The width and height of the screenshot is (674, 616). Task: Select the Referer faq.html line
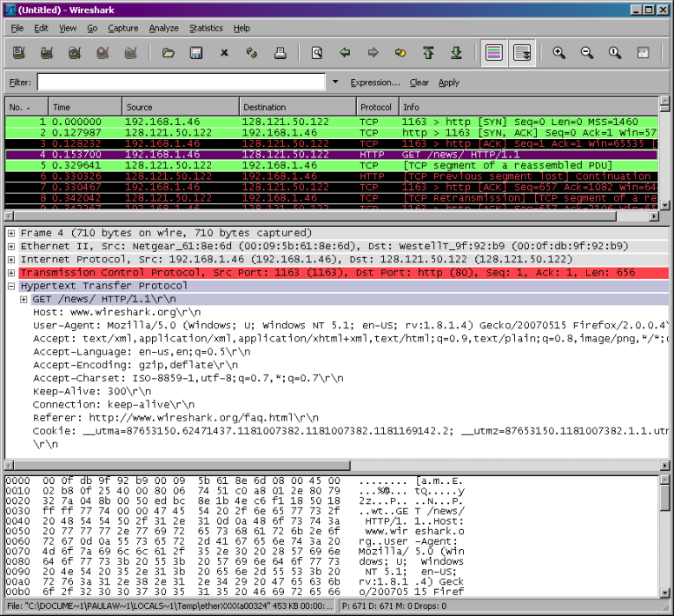[x=175, y=418]
